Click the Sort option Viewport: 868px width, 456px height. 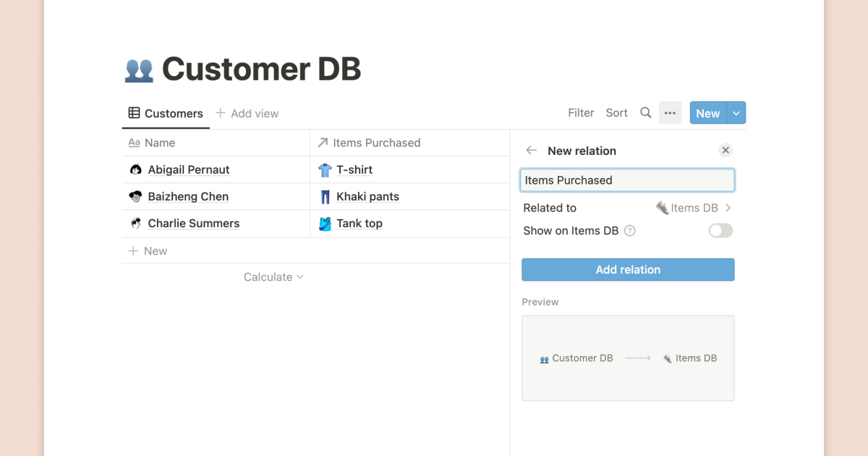[x=616, y=113]
